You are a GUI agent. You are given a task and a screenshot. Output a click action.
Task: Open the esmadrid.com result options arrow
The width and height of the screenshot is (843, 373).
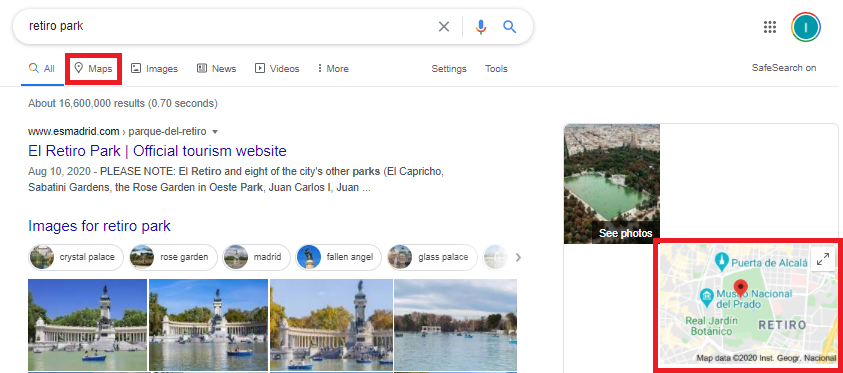pyautogui.click(x=215, y=132)
